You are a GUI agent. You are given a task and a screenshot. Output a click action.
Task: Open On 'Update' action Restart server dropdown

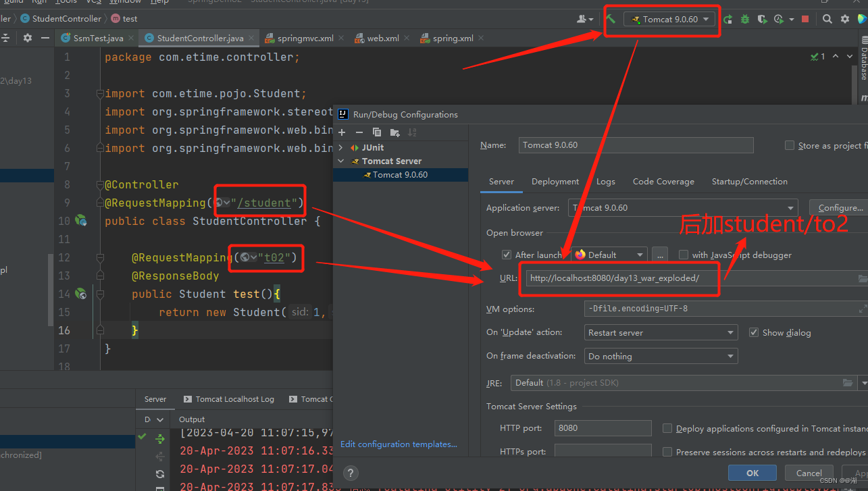click(x=661, y=333)
